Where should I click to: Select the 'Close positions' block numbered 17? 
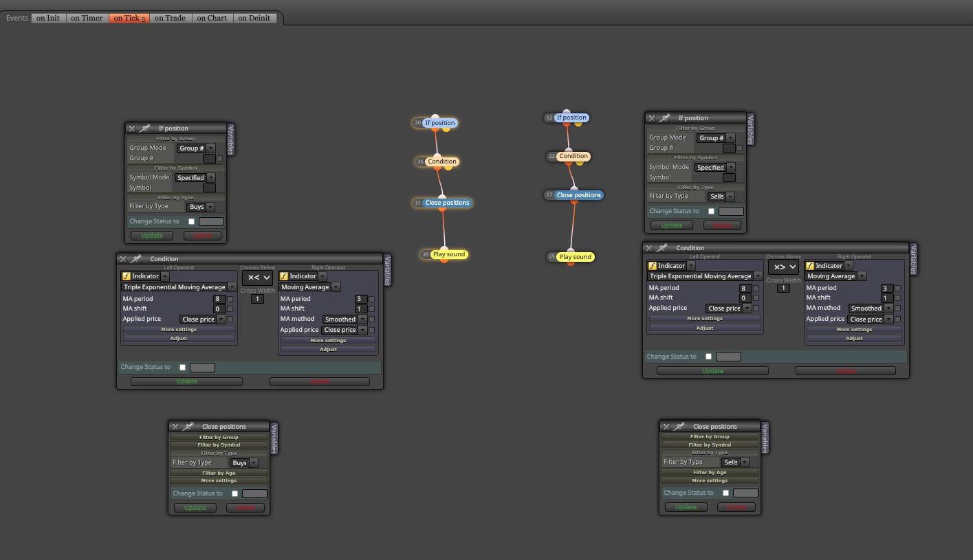point(578,195)
